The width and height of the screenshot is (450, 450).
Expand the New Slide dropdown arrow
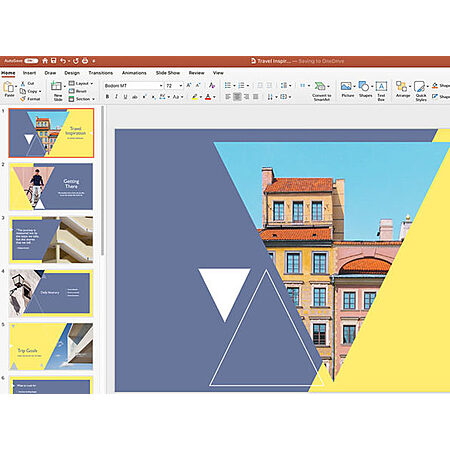point(65,86)
